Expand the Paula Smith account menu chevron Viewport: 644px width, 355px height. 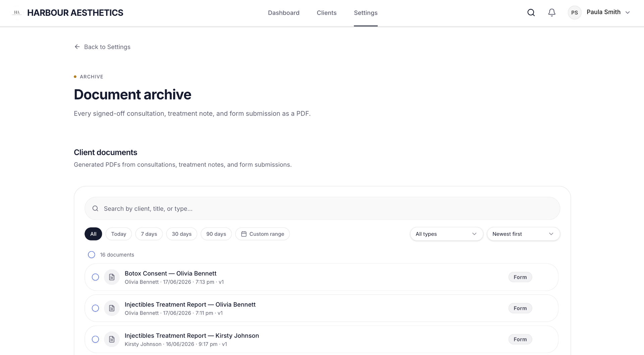[628, 12]
